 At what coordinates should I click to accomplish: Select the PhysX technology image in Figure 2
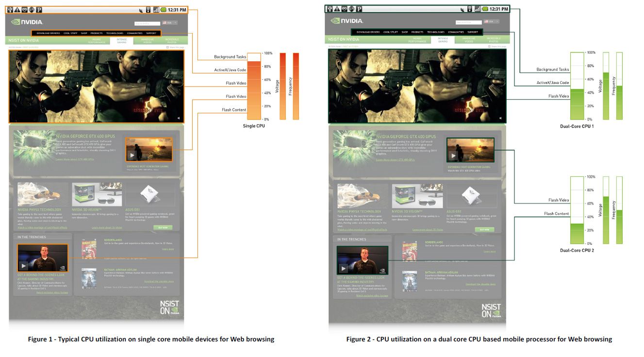362,197
